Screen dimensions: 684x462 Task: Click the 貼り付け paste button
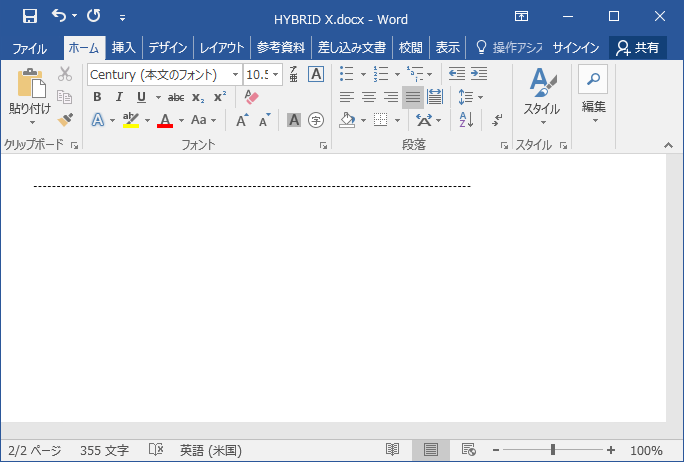(x=30, y=91)
